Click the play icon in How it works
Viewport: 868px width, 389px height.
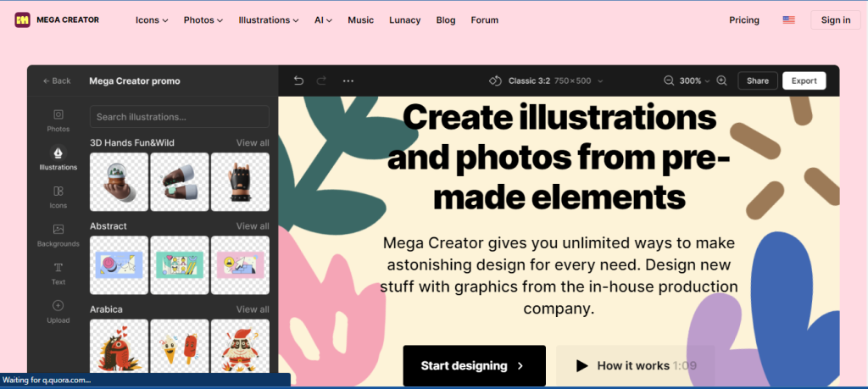tap(581, 366)
